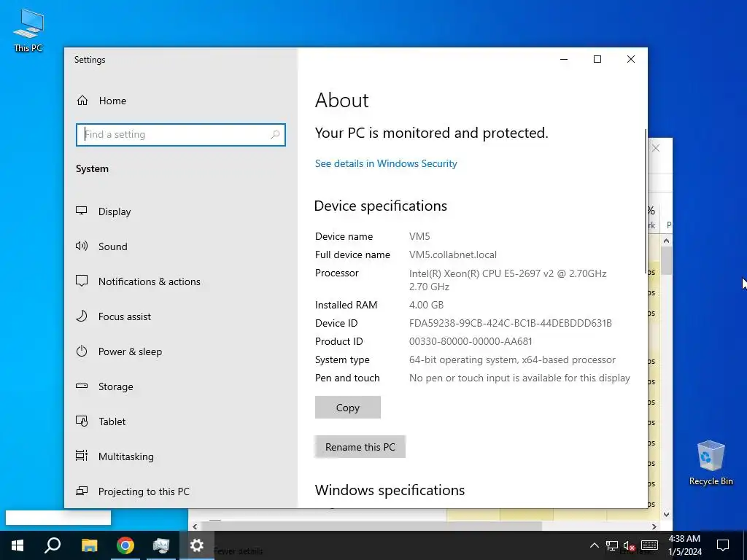Click background window scroll up arrow
Screen dimensions: 747x560
pos(667,241)
